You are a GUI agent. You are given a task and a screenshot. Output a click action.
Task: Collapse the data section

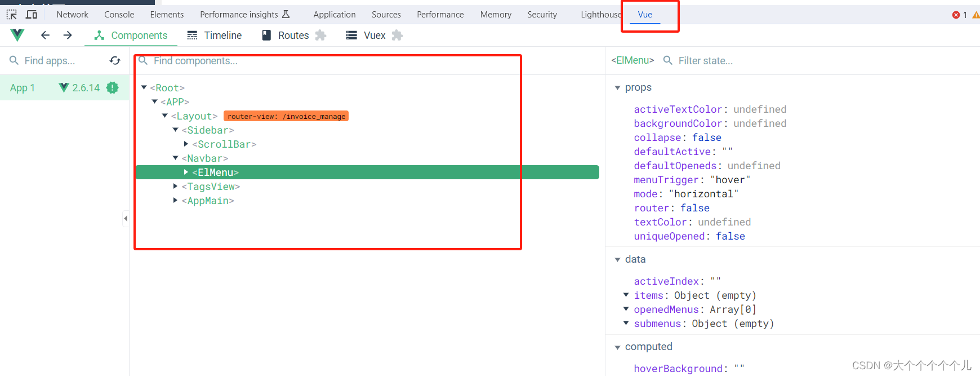pos(618,260)
